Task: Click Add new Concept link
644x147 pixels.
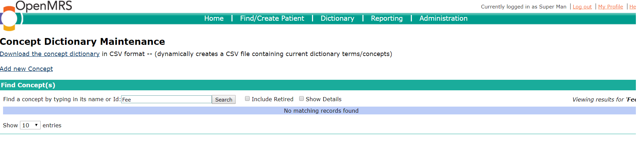Action: [26, 69]
